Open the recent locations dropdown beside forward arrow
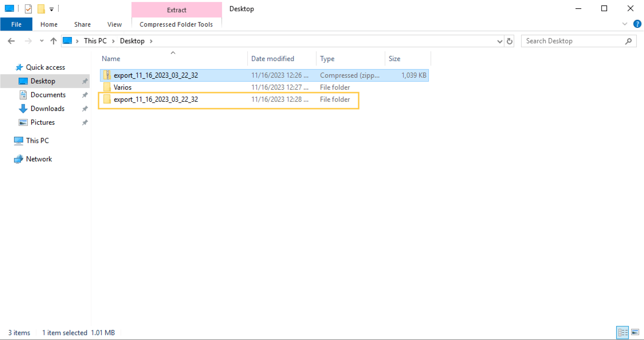The width and height of the screenshot is (644, 340). 42,41
